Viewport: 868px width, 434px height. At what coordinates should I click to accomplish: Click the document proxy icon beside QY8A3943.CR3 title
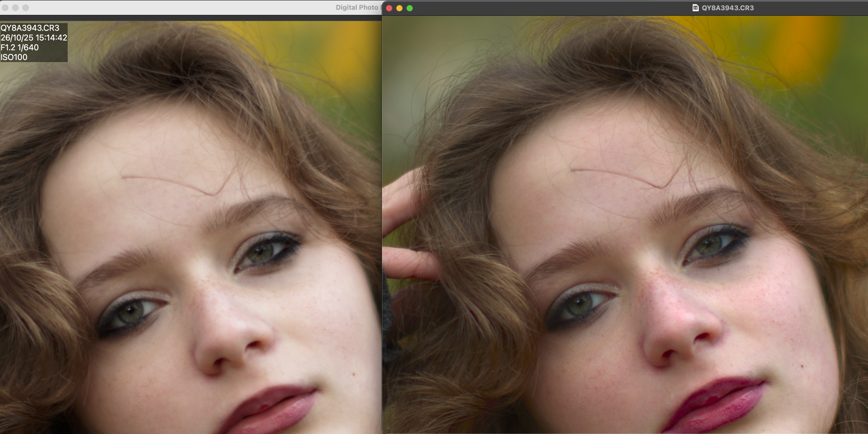695,8
